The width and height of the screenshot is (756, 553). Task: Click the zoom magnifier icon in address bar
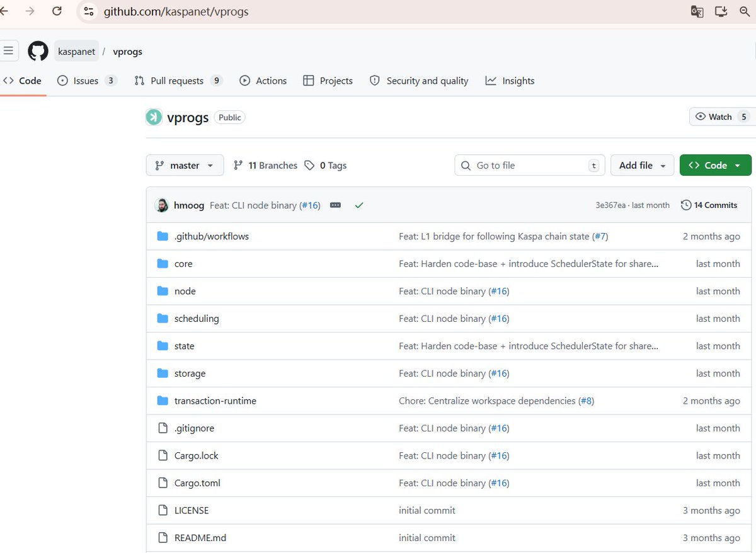[x=745, y=11]
